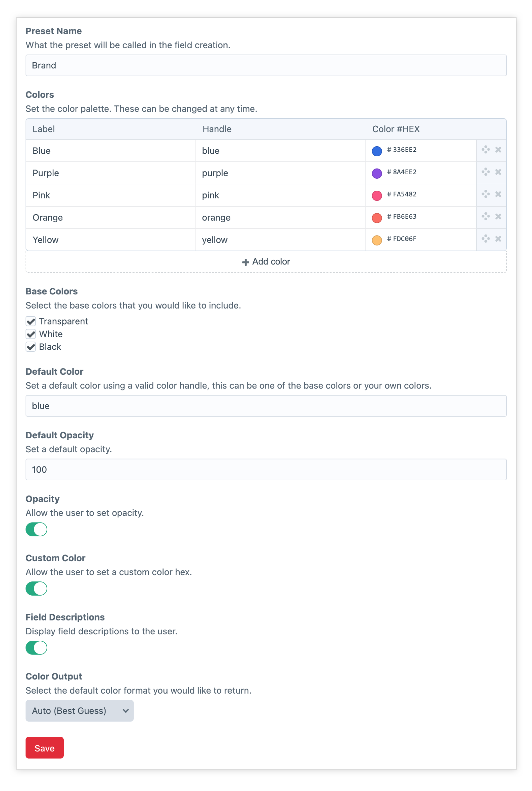Screen dimensions: 532x791
Task: Remove the Orange color row
Action: pyautogui.click(x=498, y=217)
